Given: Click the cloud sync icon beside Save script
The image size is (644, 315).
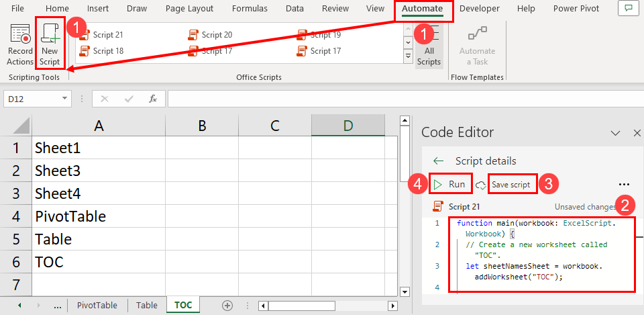Looking at the screenshot, I should click(x=480, y=185).
